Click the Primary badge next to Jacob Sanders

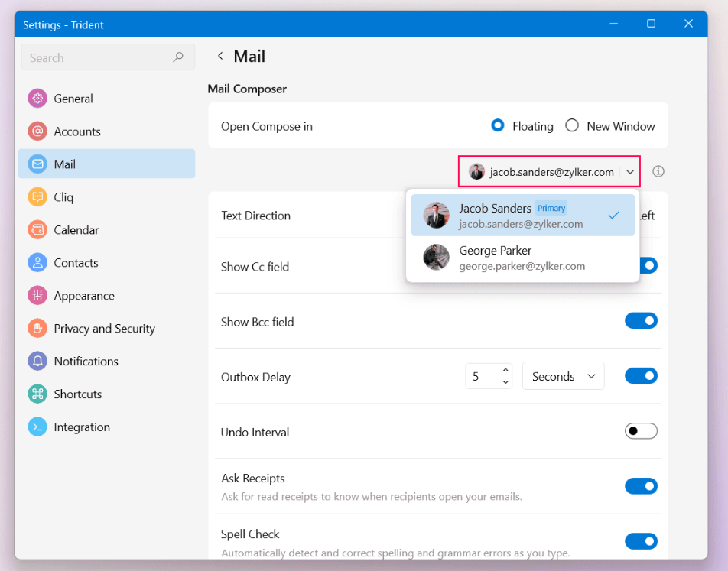click(x=551, y=208)
